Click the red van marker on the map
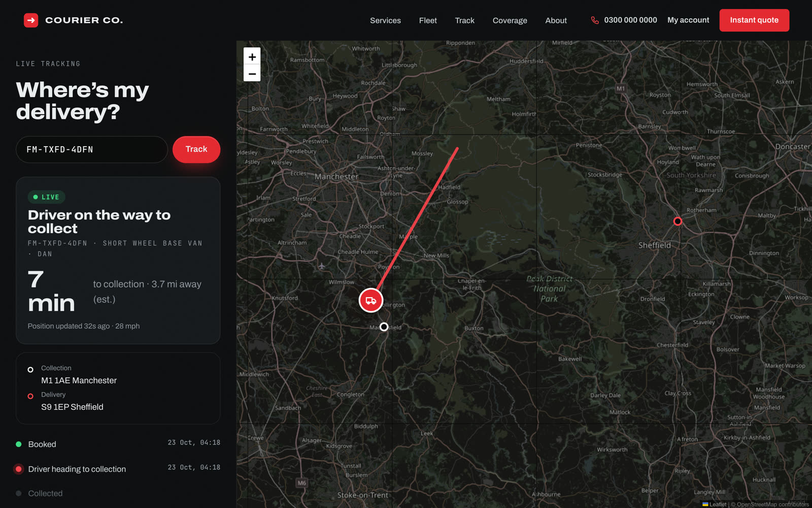This screenshot has width=812, height=508. pyautogui.click(x=371, y=300)
